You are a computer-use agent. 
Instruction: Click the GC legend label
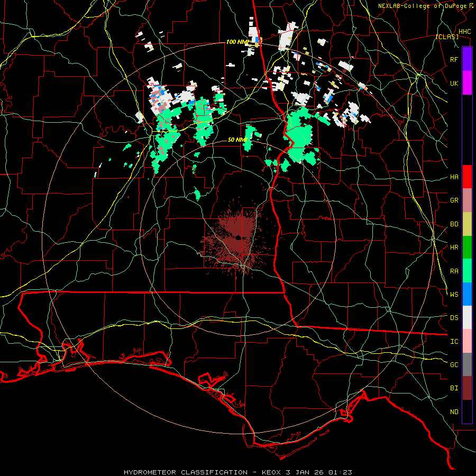click(454, 365)
